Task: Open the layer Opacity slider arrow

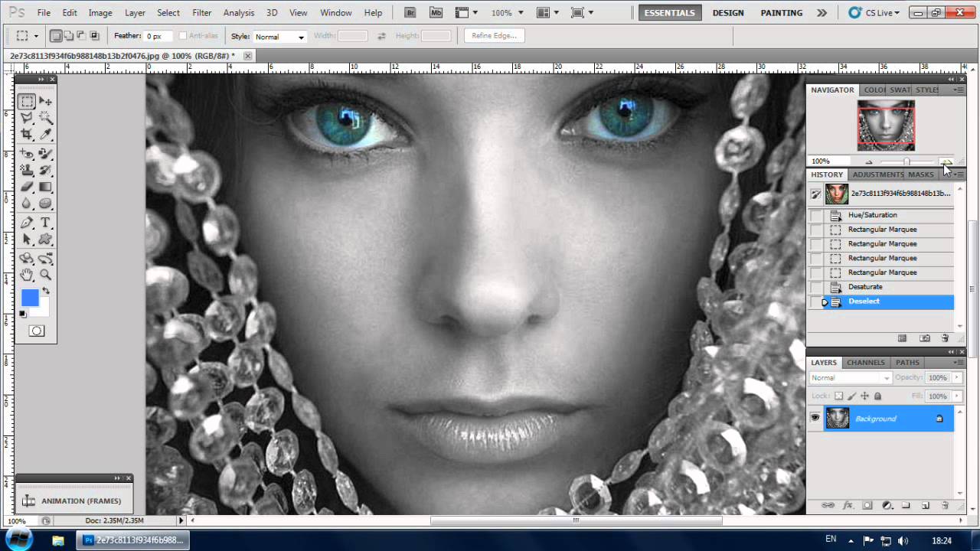Action: point(956,377)
